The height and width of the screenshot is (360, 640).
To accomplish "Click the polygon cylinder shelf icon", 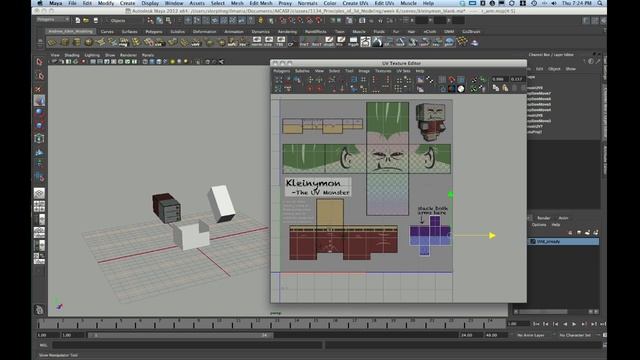I will [x=77, y=42].
